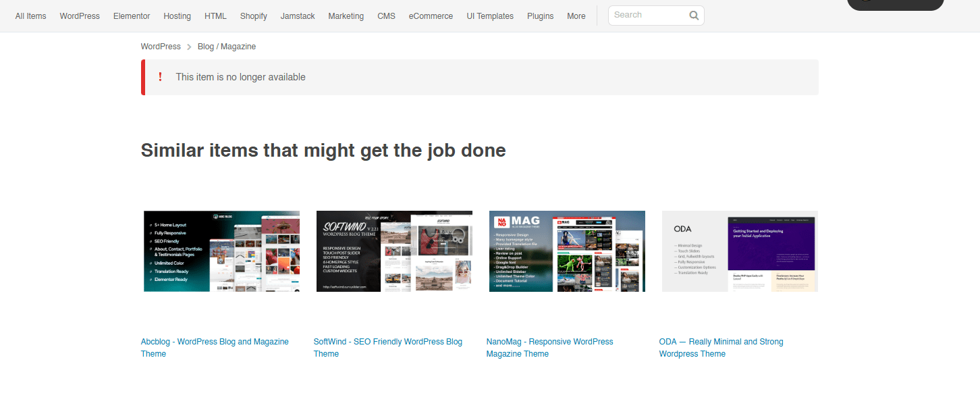Open the Abcblog theme thumbnail
This screenshot has height=410, width=980.
[x=221, y=251]
